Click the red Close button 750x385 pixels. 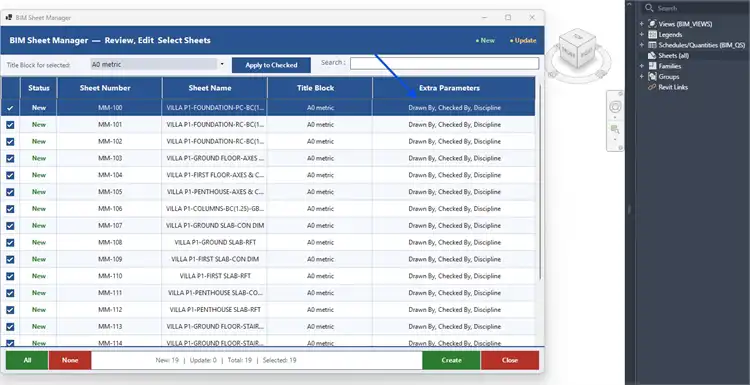[510, 360]
